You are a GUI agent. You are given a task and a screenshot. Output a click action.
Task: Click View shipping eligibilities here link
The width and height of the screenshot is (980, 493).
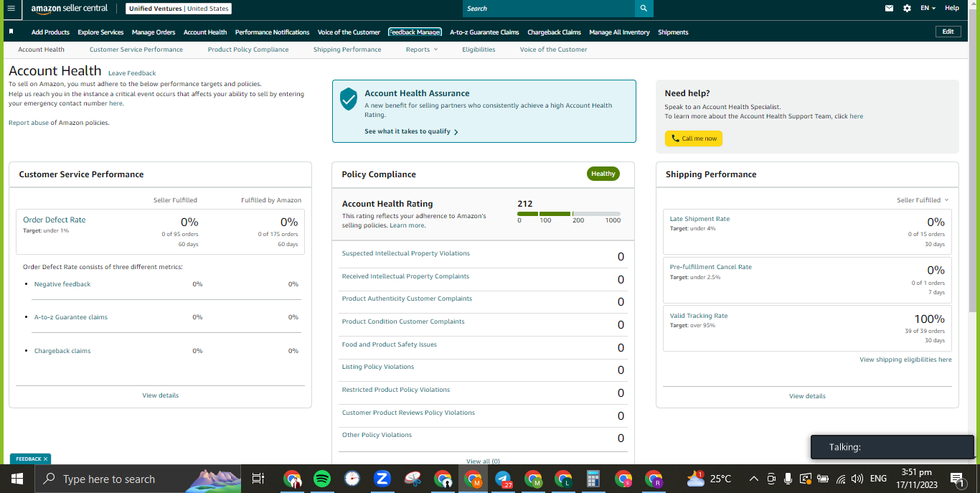(x=905, y=360)
